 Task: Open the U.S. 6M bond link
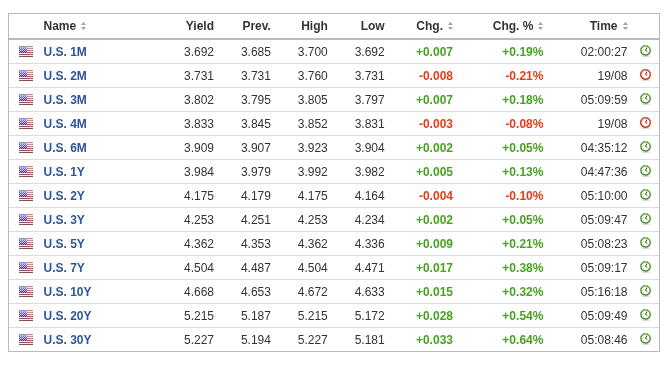[x=65, y=147]
